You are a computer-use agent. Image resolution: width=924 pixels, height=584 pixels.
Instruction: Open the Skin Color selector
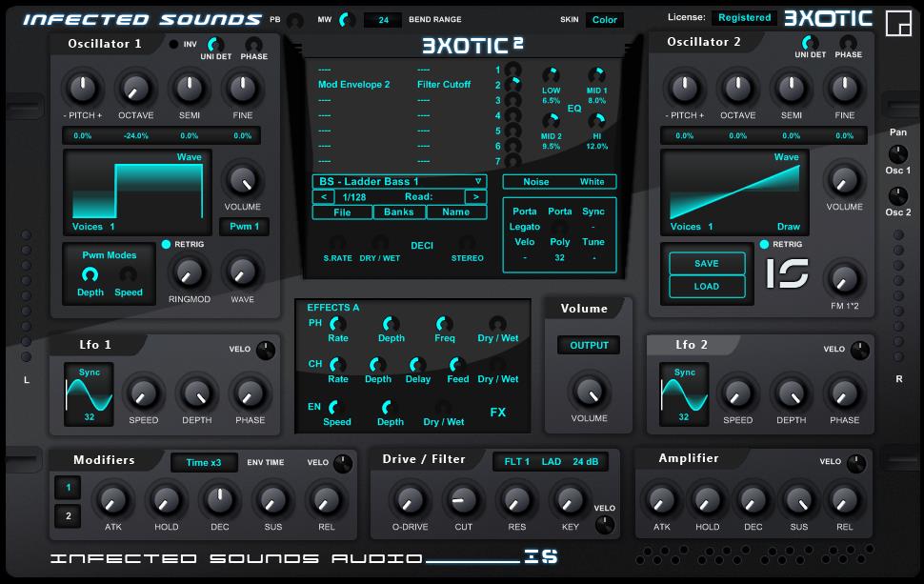point(605,19)
